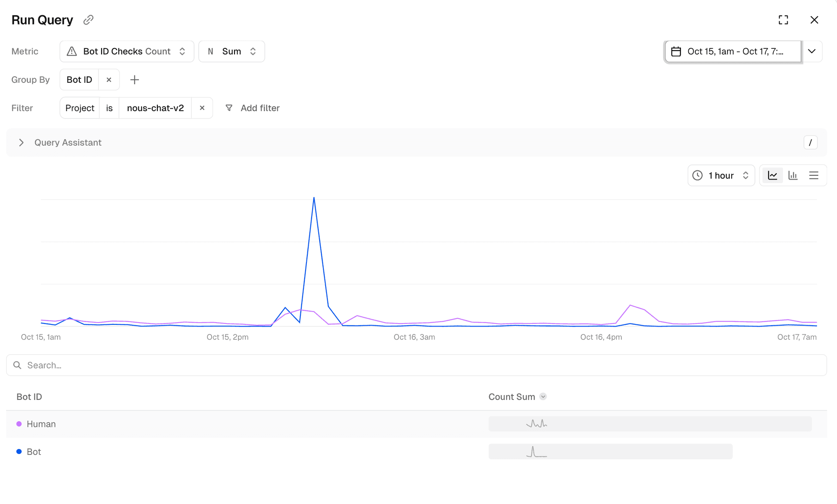Click Add filter
Viewport: 837px width, 504px height.
pyautogui.click(x=252, y=108)
